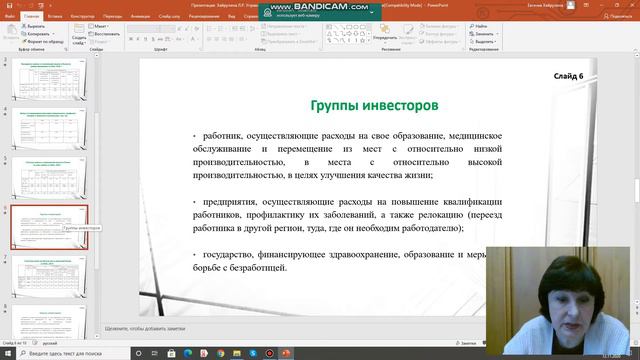Open Microsoft Store from taskbar
Image resolution: width=640 pixels, height=360 pixels.
coord(171,353)
